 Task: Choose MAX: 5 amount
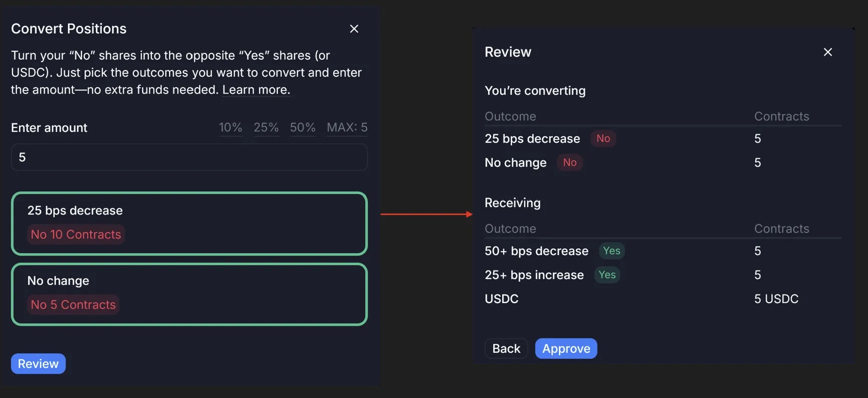tap(347, 128)
